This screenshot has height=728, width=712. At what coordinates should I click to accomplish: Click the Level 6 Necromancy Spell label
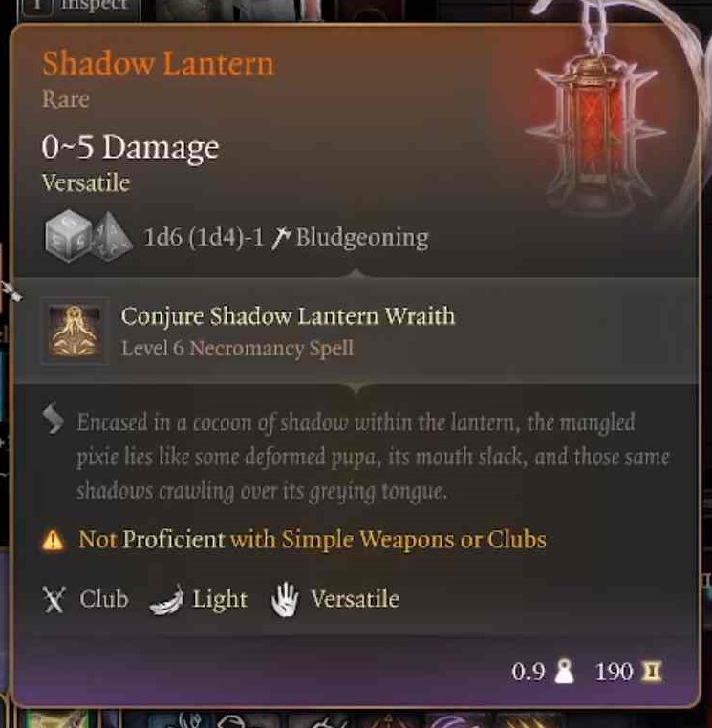(237, 348)
